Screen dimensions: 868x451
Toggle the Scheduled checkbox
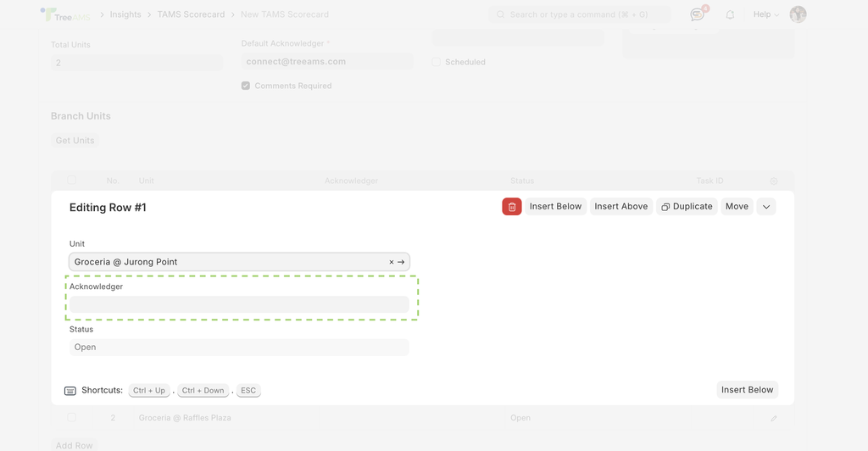[x=437, y=62]
